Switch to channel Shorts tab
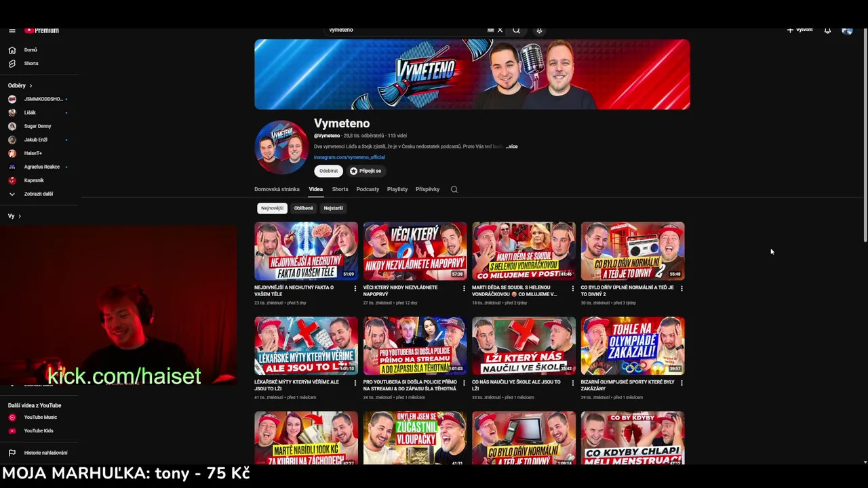The width and height of the screenshot is (868, 488). [340, 189]
